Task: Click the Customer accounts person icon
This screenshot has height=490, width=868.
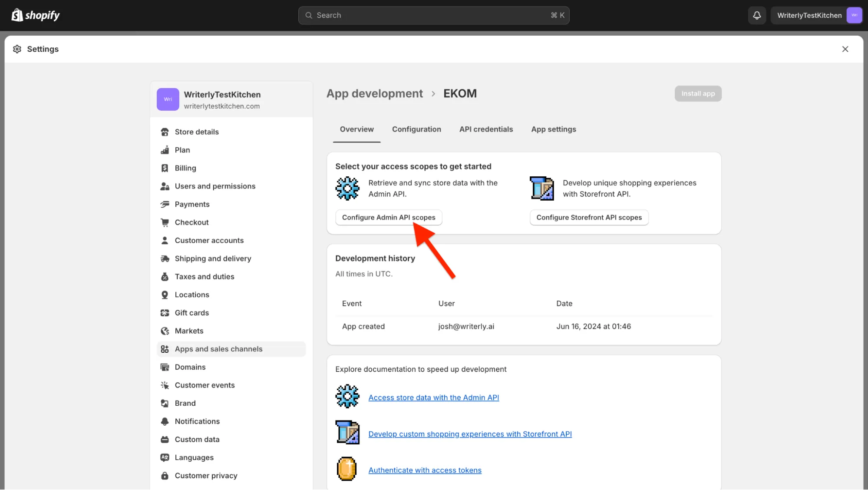Action: 165,241
